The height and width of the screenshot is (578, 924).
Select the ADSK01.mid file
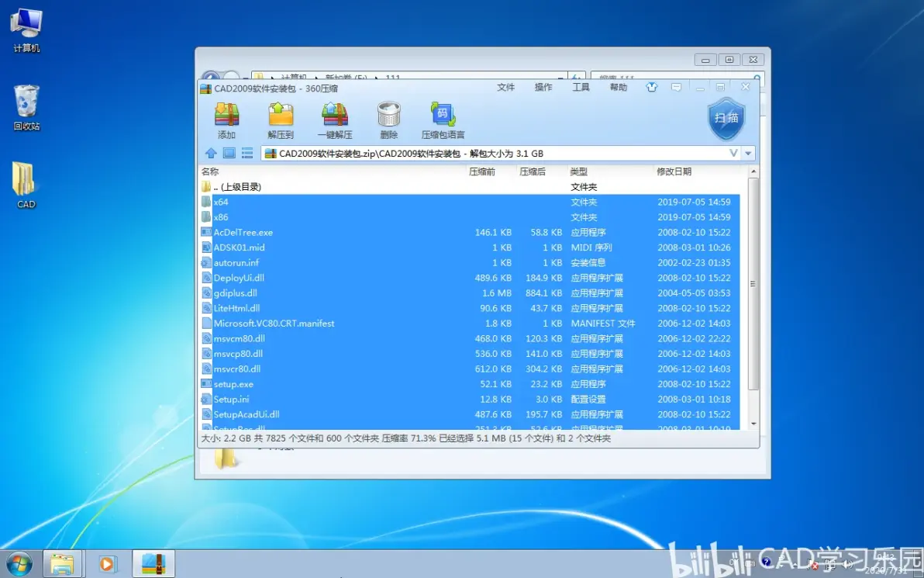point(470,247)
